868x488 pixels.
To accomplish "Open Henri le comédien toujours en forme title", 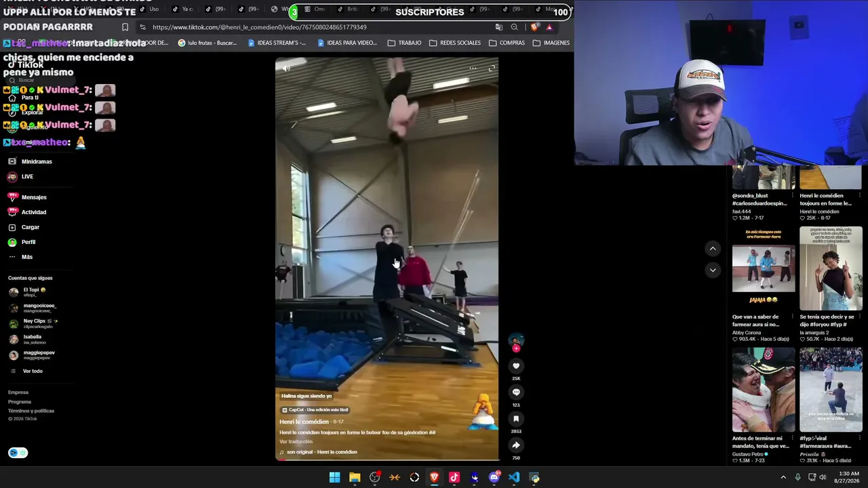I will 826,199.
